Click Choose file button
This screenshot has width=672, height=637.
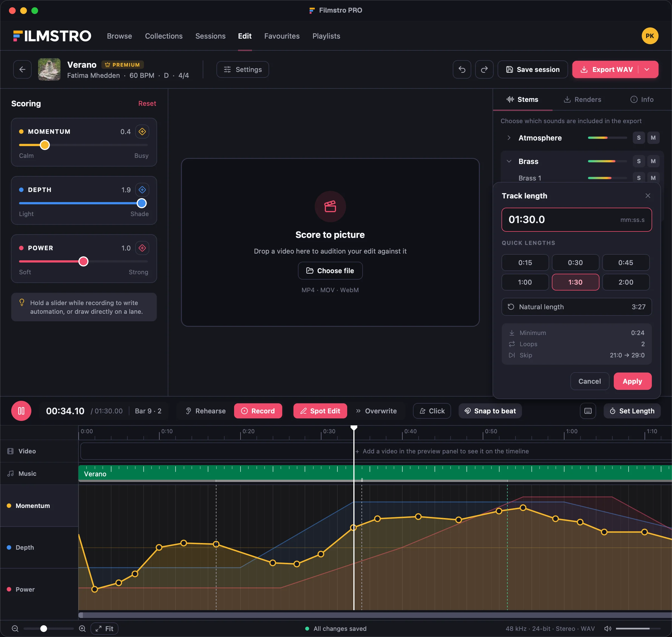pyautogui.click(x=330, y=271)
